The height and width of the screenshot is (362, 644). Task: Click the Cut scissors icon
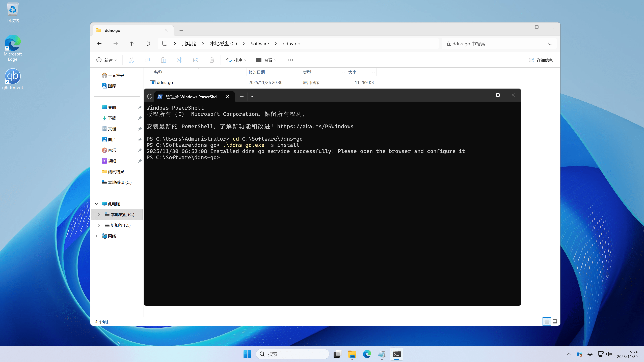click(x=131, y=60)
